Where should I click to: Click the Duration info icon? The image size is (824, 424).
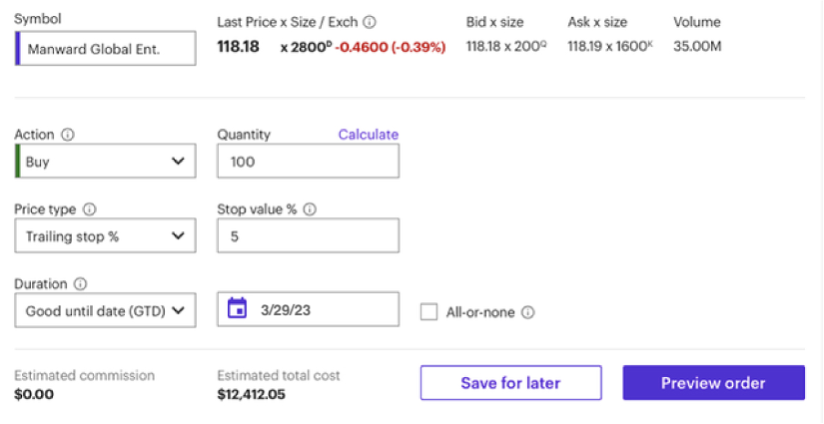point(80,284)
